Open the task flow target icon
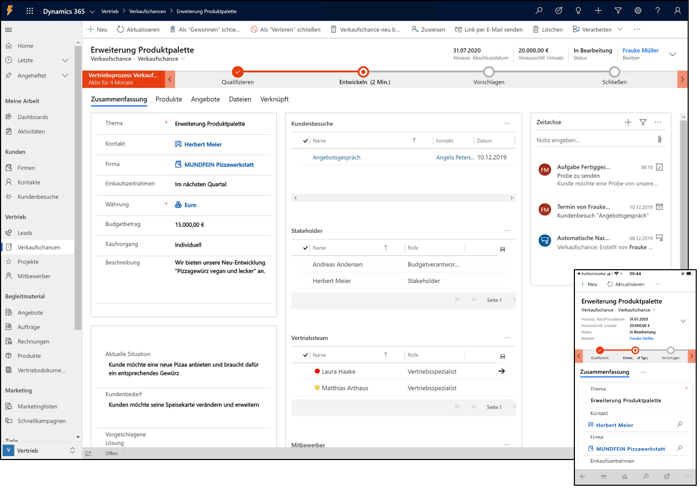The height and width of the screenshot is (489, 700). tap(558, 11)
